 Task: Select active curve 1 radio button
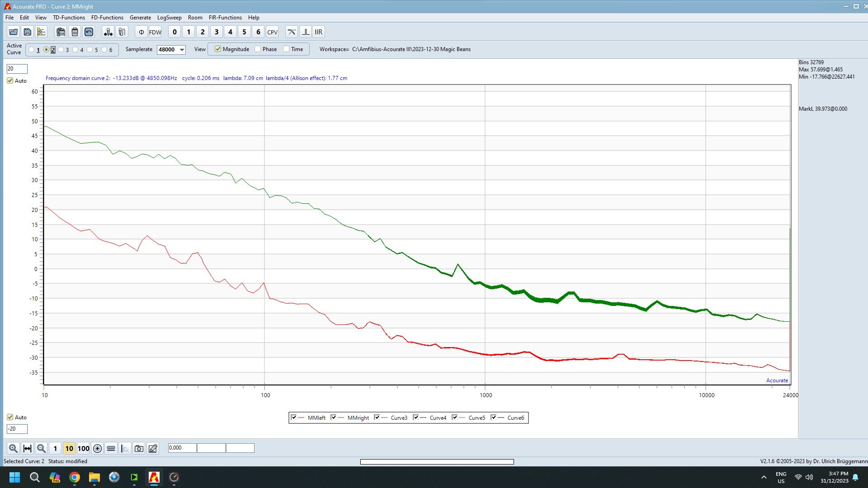32,50
